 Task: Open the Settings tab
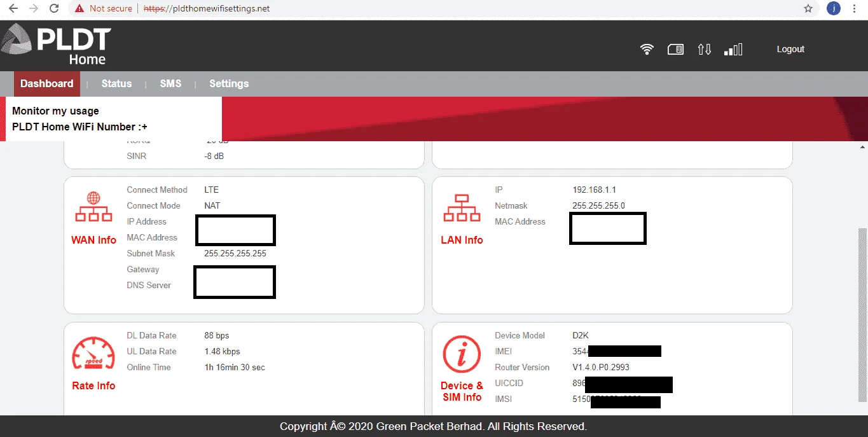tap(229, 83)
